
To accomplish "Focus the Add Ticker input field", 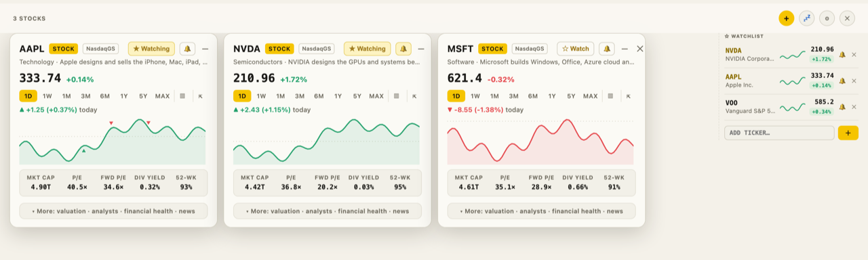I will pos(779,133).
